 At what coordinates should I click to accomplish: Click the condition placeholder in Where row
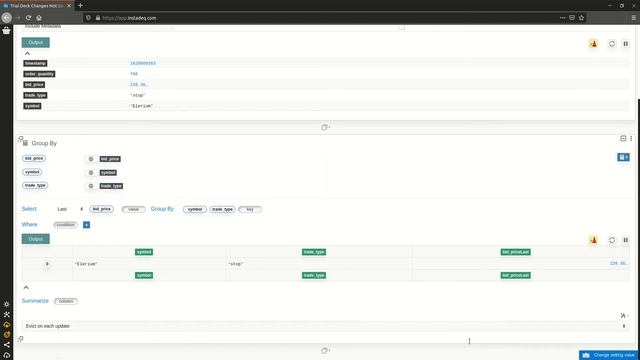pyautogui.click(x=65, y=225)
